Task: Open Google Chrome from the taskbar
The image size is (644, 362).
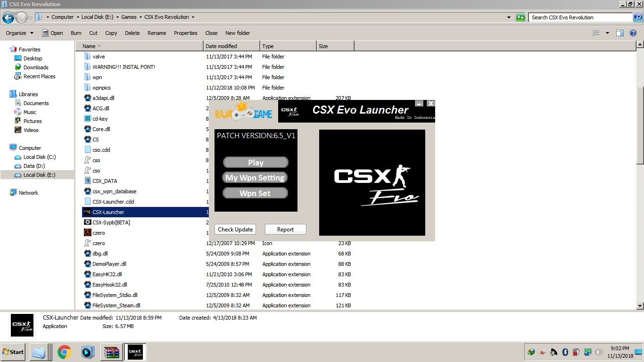Action: click(x=64, y=352)
